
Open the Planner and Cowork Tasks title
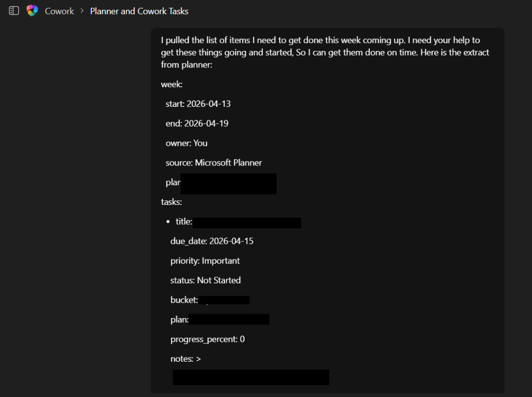tap(139, 11)
